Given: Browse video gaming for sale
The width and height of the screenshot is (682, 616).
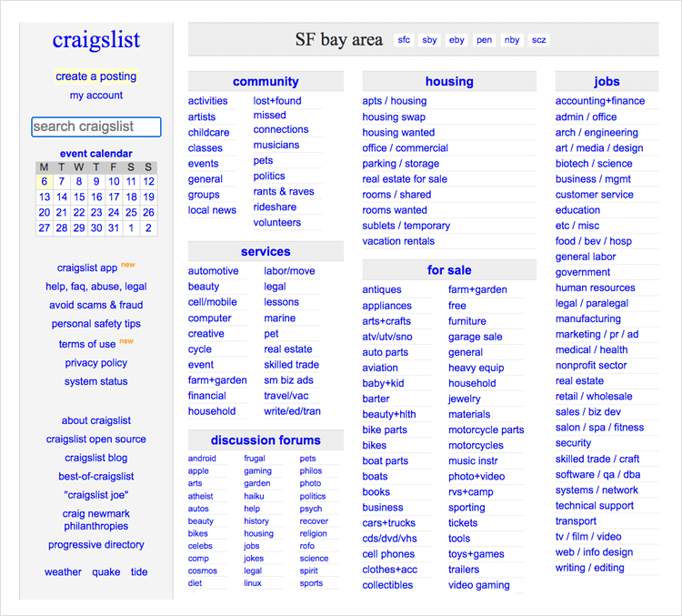Looking at the screenshot, I should pos(478,586).
